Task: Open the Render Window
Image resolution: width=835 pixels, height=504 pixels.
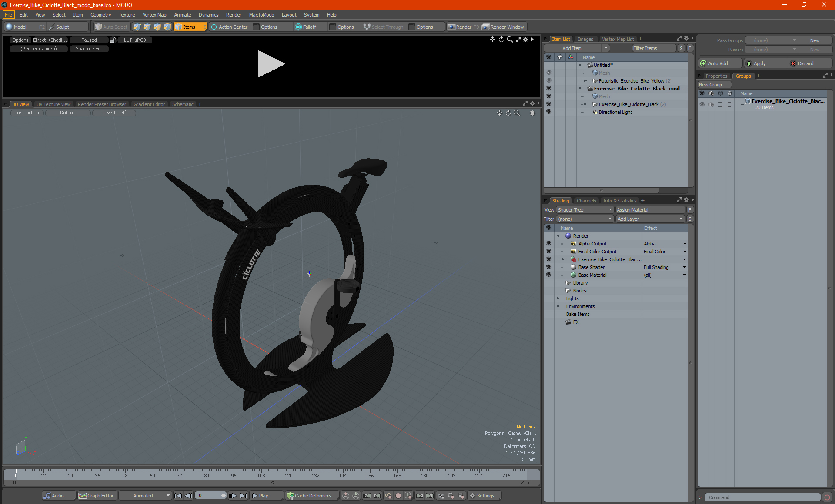Action: 504,27
